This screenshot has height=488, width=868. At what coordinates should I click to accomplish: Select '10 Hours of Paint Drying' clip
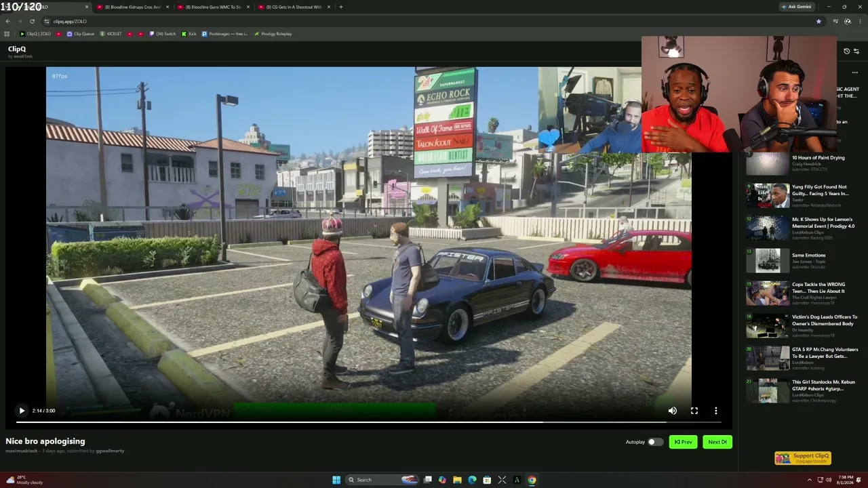coord(818,158)
